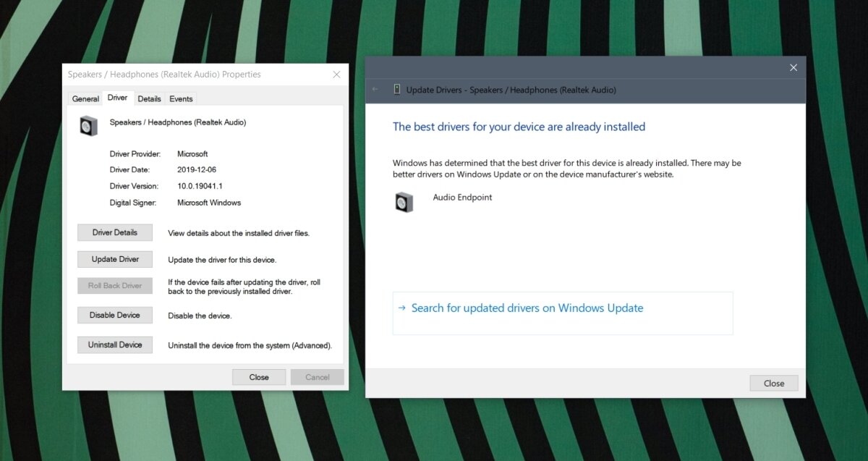Click the back arrow in Update Drivers window
Viewport: 868px width, 461px height.
(x=376, y=90)
